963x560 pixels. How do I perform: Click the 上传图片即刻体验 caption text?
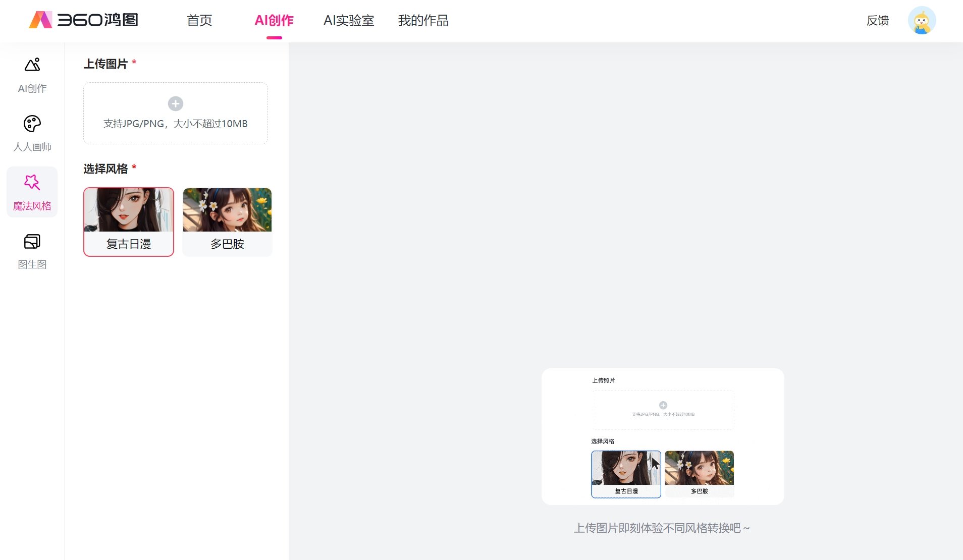pos(662,528)
